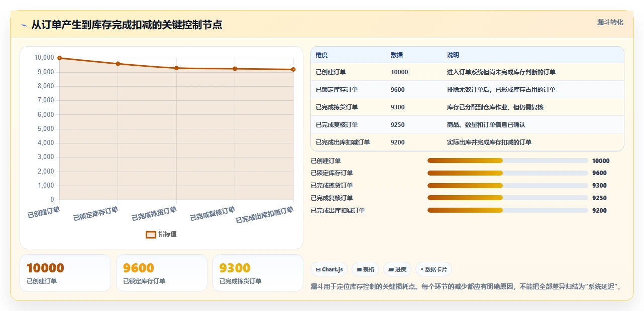Click the chart data point for 已完成拣货订单
The width and height of the screenshot is (644, 311).
[x=176, y=68]
